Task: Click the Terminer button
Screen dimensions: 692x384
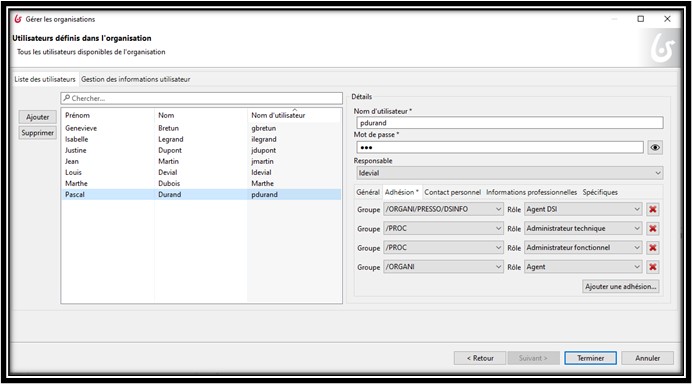Action: [590, 358]
